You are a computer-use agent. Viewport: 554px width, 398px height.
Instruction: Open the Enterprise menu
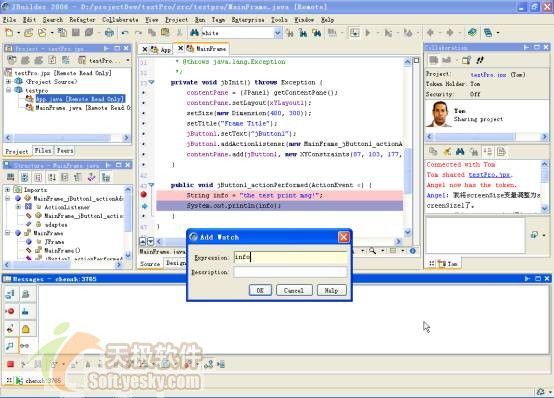[x=248, y=20]
